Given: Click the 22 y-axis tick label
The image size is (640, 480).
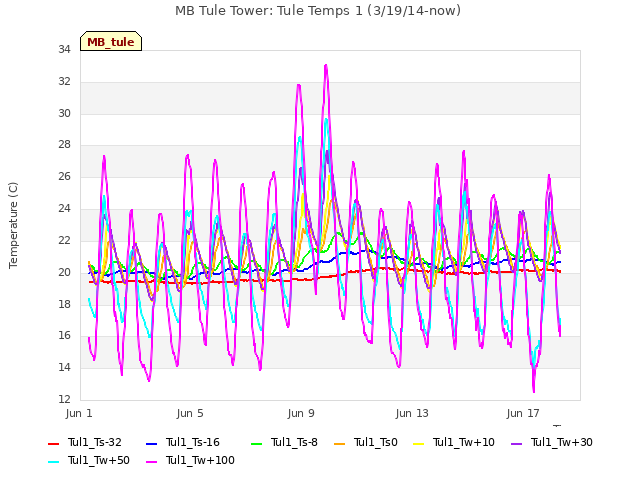Looking at the screenshot, I should pos(64,240).
